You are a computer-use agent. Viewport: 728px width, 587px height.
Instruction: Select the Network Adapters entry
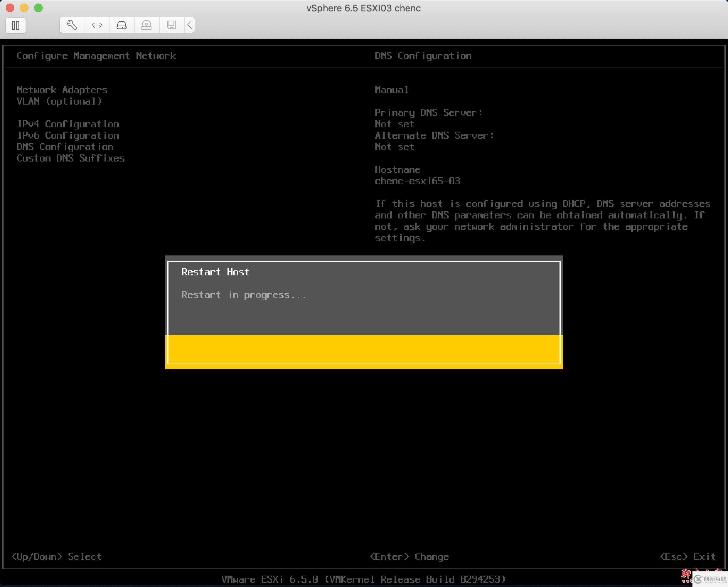point(62,90)
